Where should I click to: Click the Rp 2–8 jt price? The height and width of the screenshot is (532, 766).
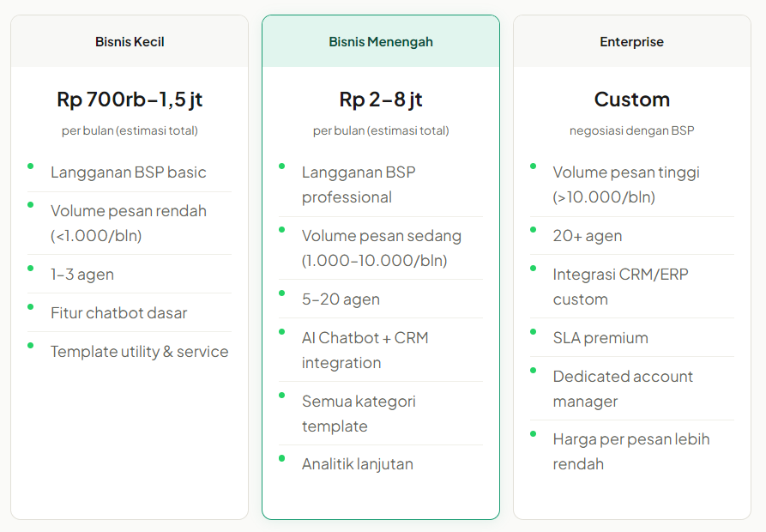[x=380, y=100]
